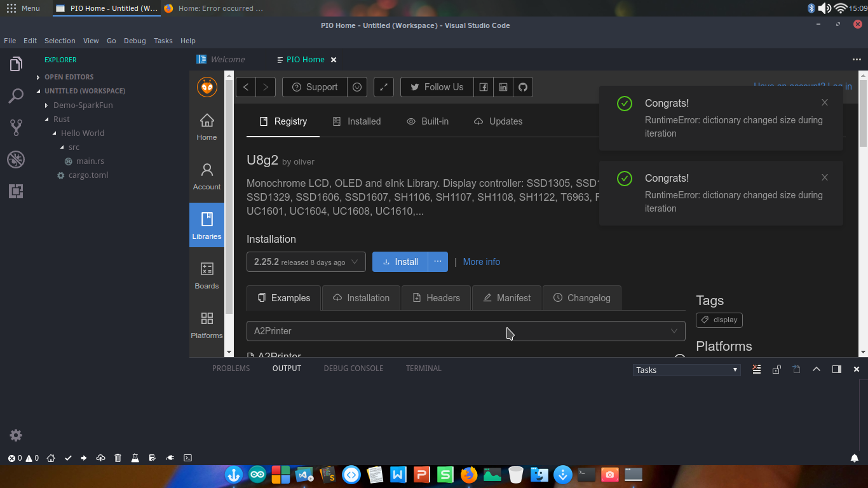
Task: Expand the Demo-SparkFun folder
Action: point(83,105)
